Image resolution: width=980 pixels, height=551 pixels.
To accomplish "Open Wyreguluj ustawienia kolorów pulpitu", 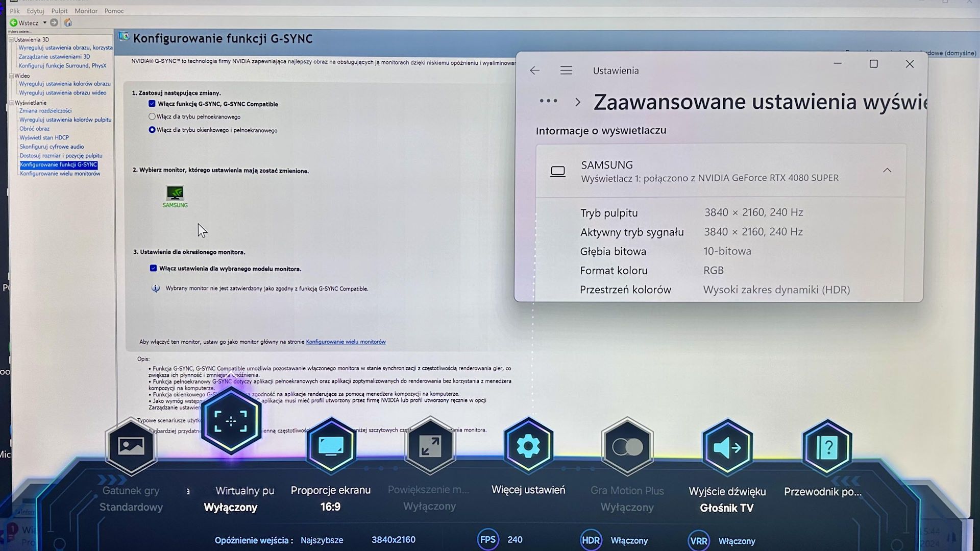I will tap(65, 119).
